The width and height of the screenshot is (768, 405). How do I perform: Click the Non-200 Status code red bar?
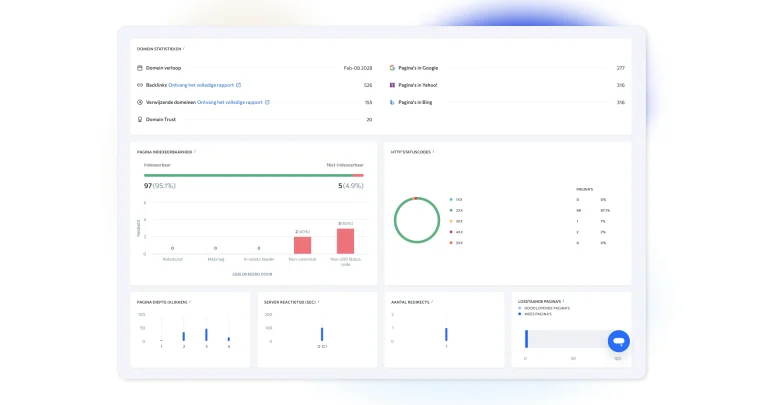coord(345,241)
